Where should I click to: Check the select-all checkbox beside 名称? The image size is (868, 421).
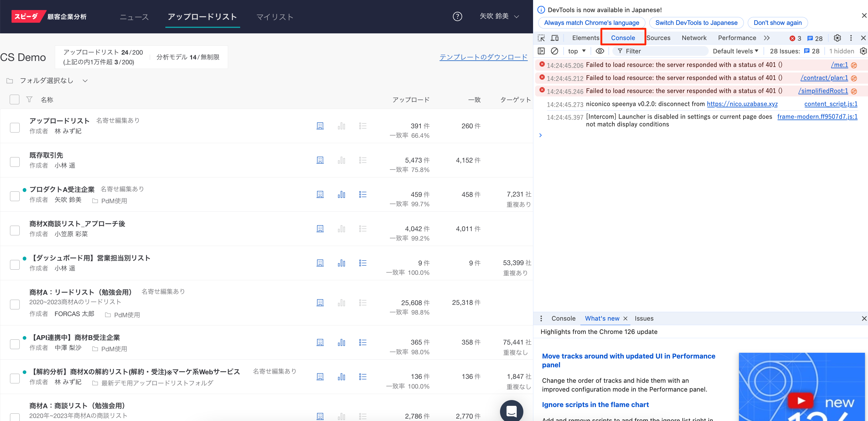click(x=15, y=99)
